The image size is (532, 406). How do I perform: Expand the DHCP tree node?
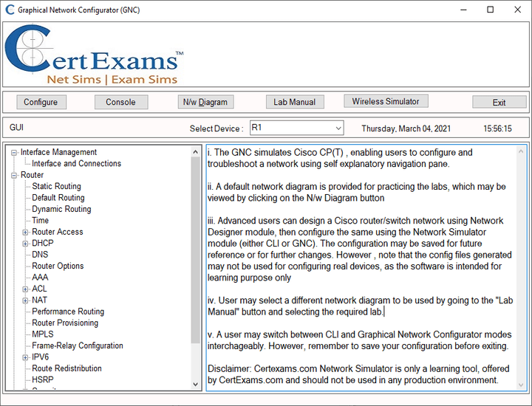[25, 244]
